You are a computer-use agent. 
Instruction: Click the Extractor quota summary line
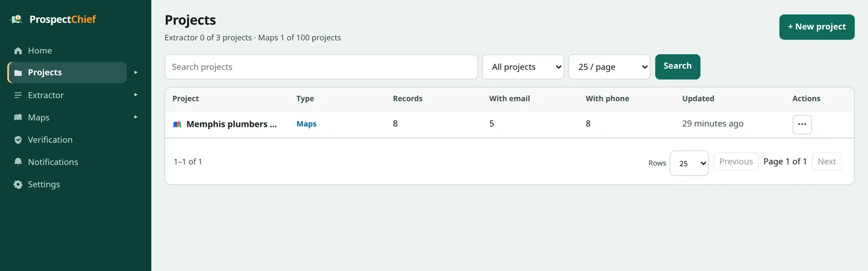(253, 38)
